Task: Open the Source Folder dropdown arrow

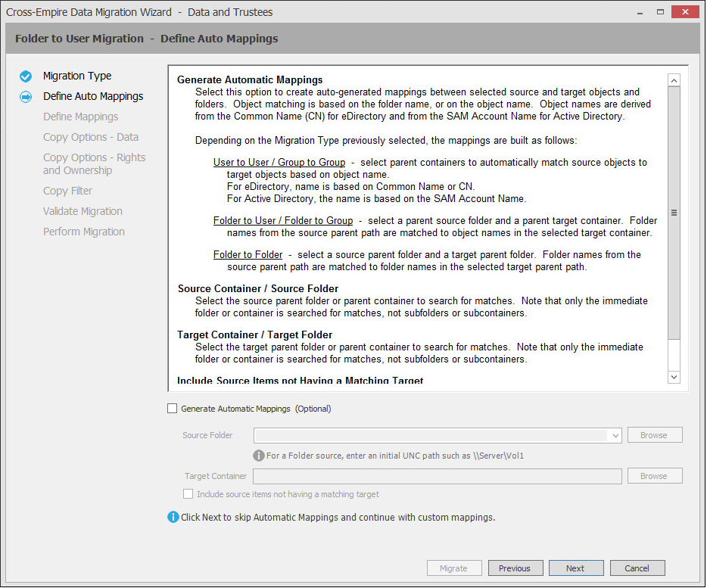Action: point(615,436)
